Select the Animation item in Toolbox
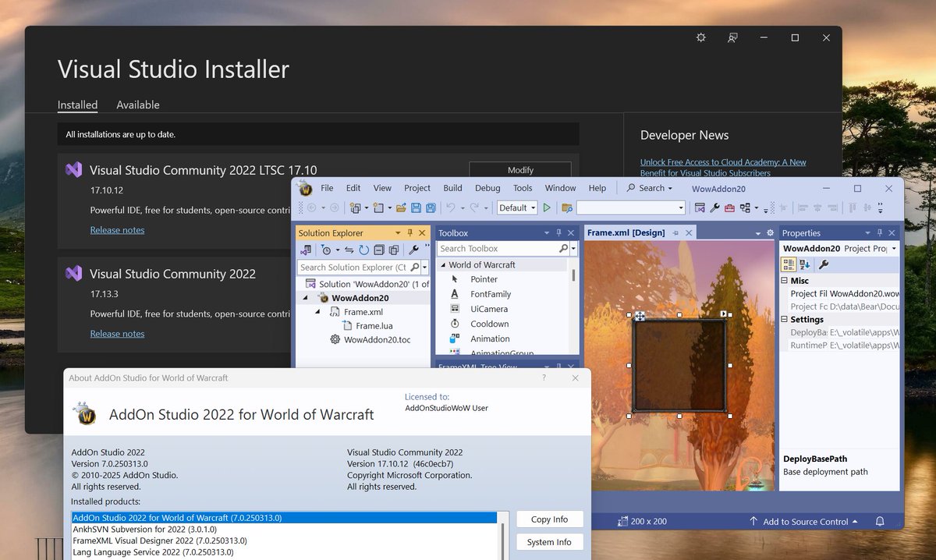This screenshot has width=936, height=560. point(490,338)
